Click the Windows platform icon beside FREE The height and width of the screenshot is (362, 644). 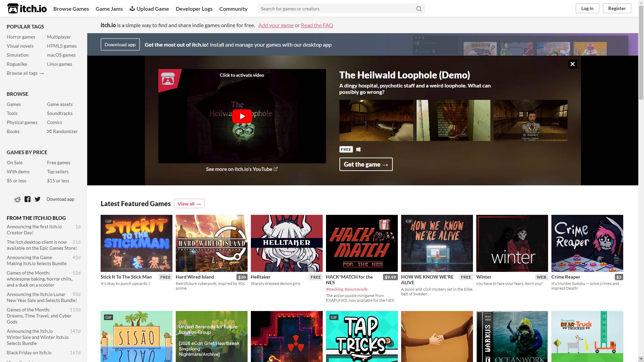point(358,149)
